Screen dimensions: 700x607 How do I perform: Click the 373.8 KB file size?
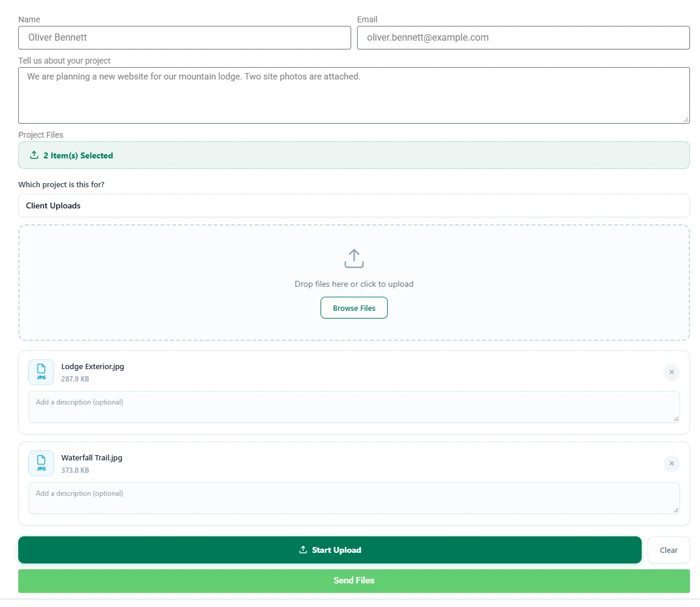[75, 470]
